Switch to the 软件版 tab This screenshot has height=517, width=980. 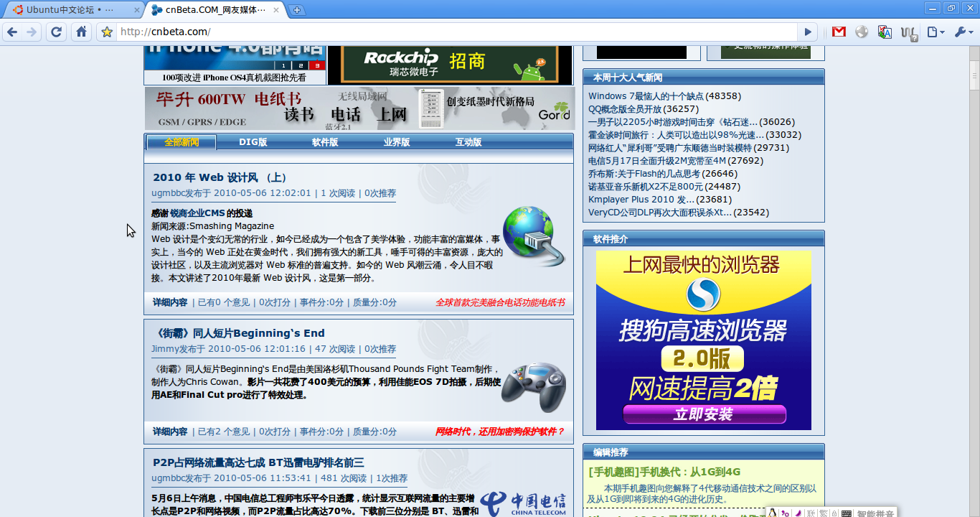click(324, 142)
